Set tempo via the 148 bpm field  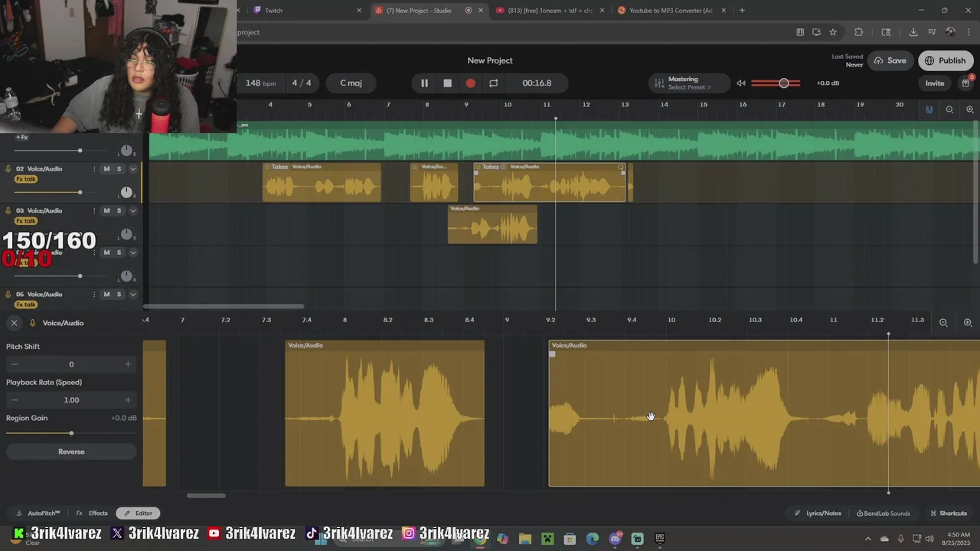260,83
